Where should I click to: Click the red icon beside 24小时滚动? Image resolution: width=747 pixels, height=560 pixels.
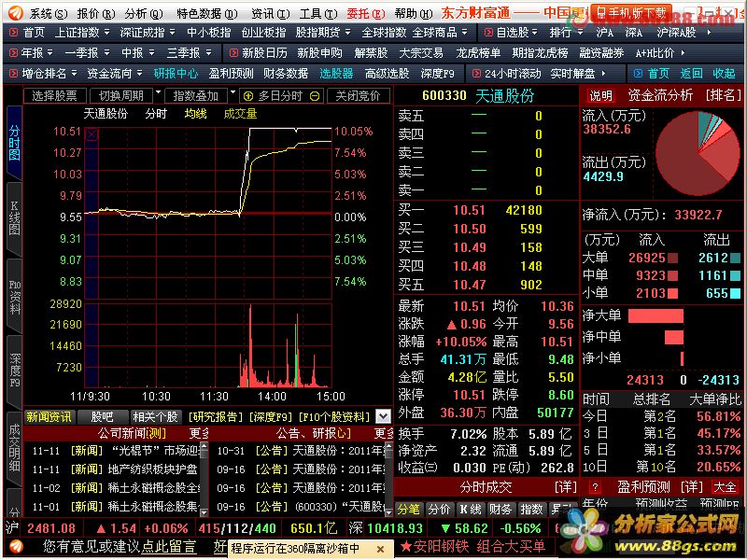click(476, 74)
